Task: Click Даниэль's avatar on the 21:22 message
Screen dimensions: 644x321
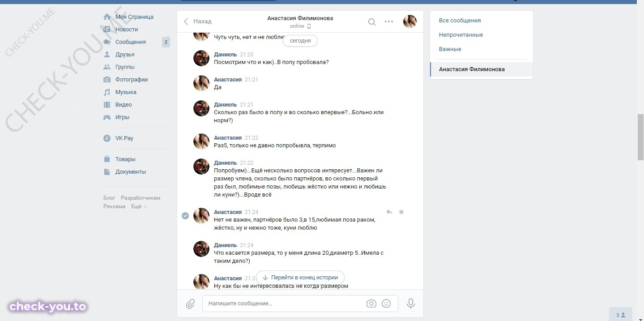Action: point(201,167)
